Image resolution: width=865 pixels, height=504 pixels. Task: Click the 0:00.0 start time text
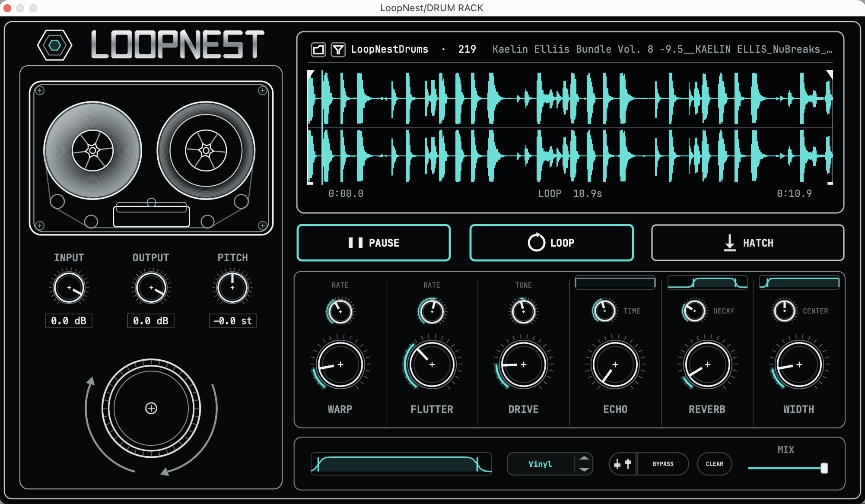pyautogui.click(x=346, y=193)
